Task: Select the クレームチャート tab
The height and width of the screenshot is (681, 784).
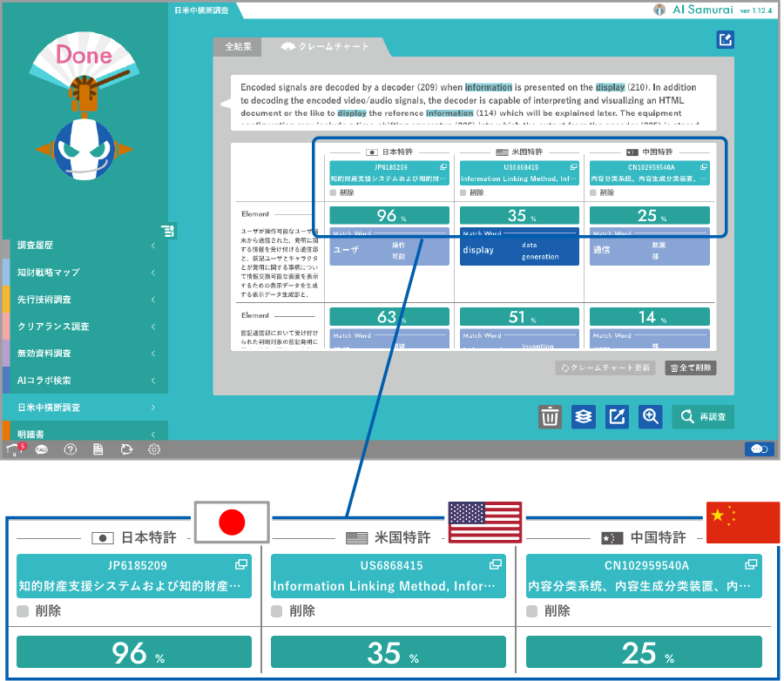Action: coord(326,47)
